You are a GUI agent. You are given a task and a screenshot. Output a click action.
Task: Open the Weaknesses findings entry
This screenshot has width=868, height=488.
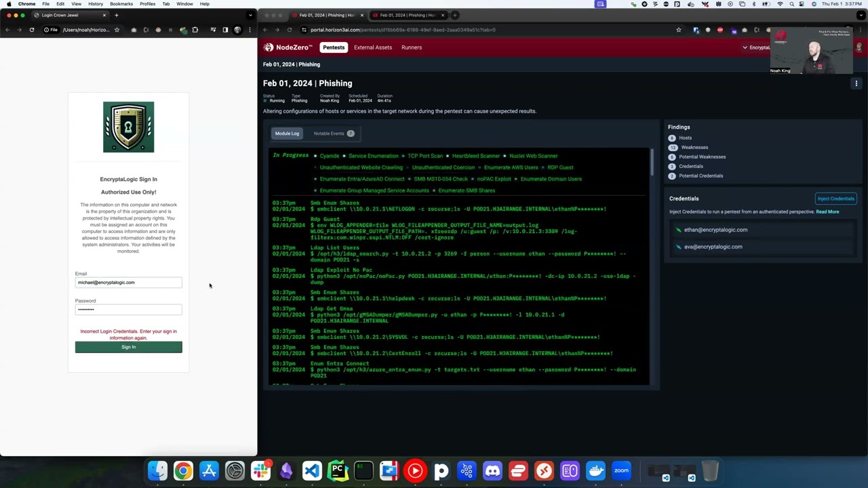[688, 147]
